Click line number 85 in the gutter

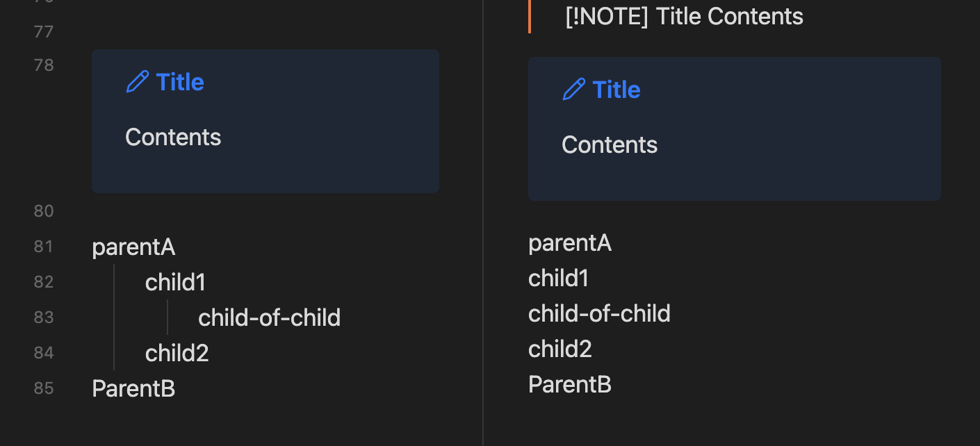[44, 388]
